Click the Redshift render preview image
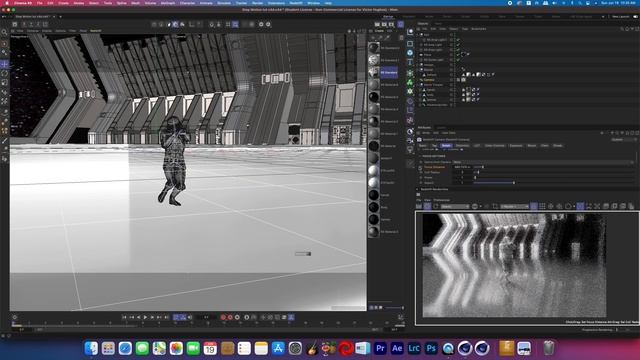 tap(514, 265)
